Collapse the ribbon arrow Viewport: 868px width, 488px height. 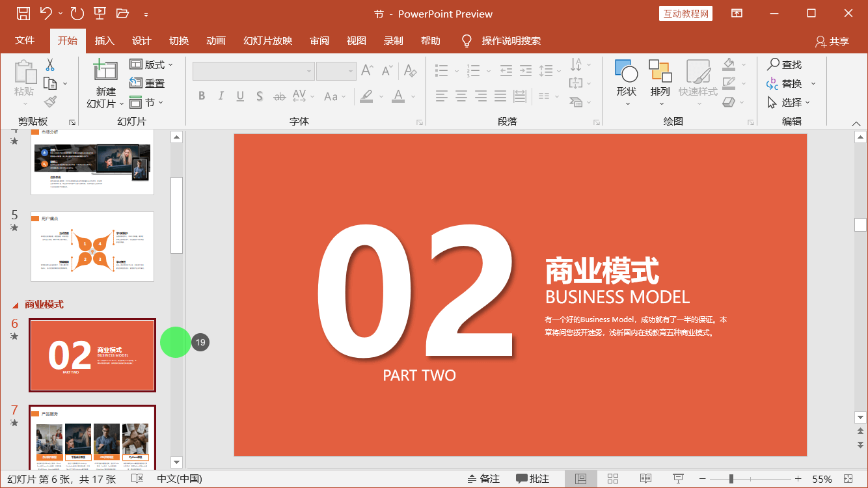pos(856,123)
